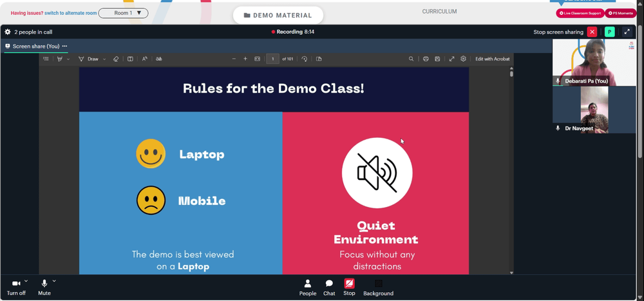This screenshot has width=644, height=301.
Task: Stop screen sharing with the red Stop button
Action: point(349,287)
